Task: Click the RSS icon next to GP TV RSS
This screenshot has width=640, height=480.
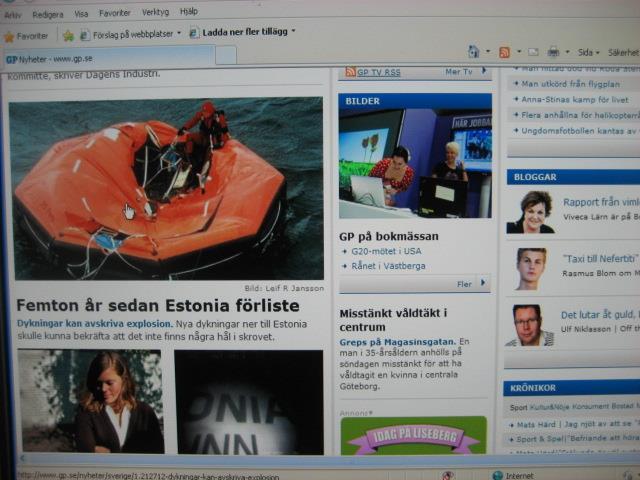Action: pyautogui.click(x=350, y=72)
